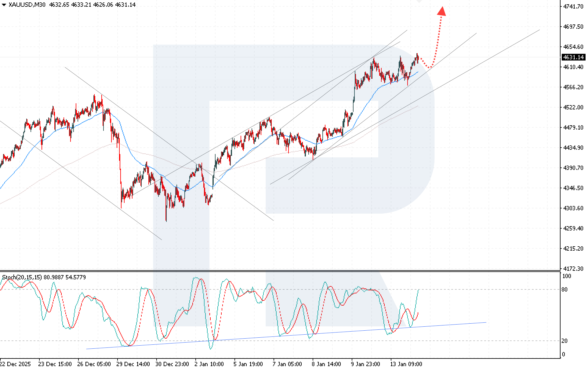Click the current price tag 4631.14
The width and height of the screenshot is (588, 371).
pos(573,57)
